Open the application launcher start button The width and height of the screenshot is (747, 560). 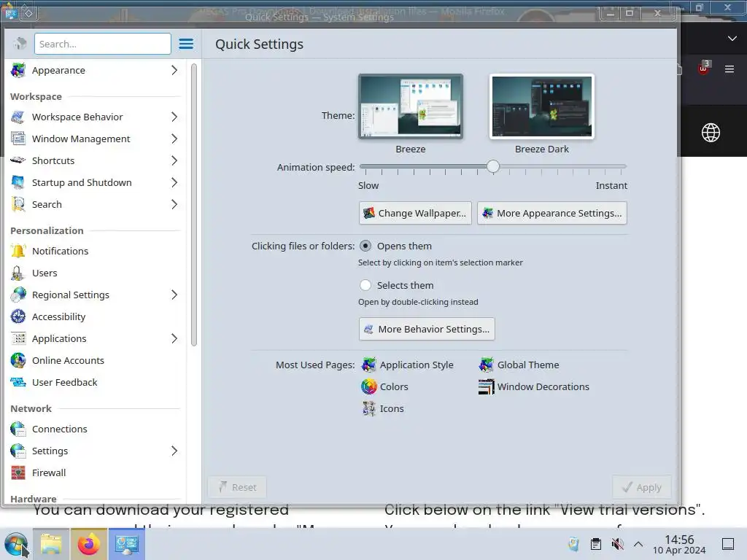coord(16,544)
